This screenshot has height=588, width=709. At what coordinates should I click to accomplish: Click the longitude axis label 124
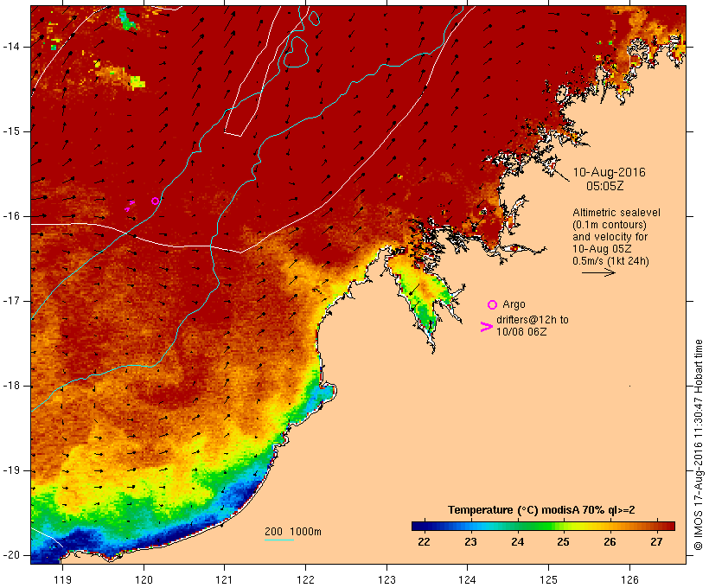(x=468, y=580)
